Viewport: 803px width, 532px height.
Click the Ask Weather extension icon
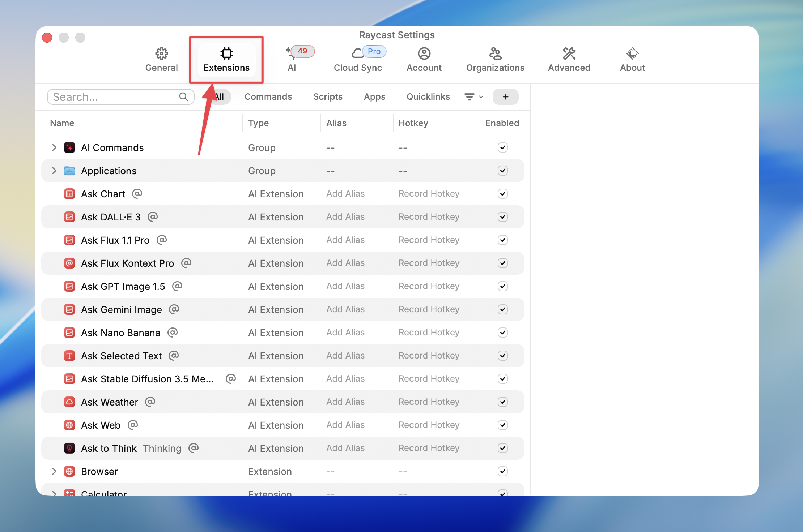69,402
